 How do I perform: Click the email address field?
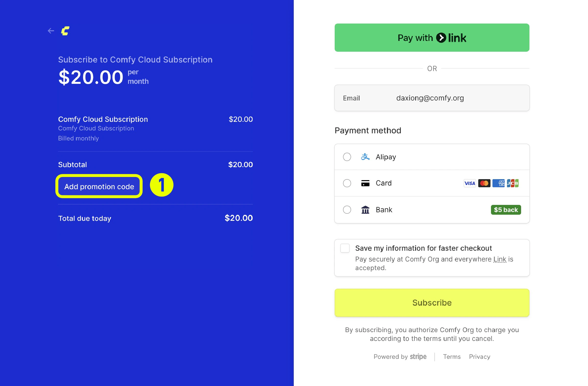pyautogui.click(x=430, y=98)
